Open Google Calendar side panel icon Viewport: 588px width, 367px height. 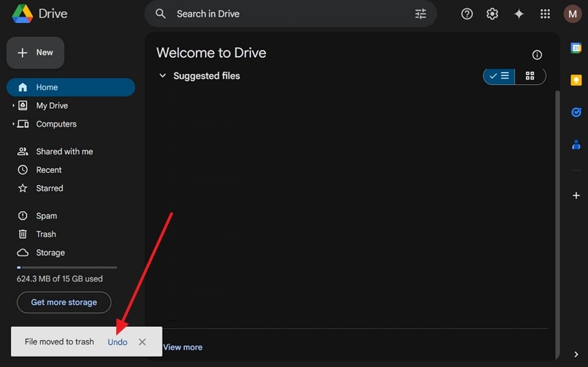576,48
